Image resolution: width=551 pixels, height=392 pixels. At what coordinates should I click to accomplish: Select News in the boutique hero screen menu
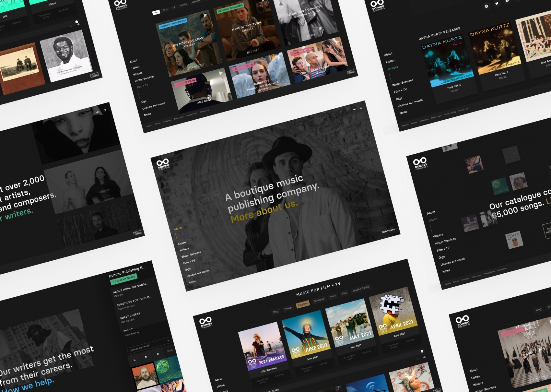pyautogui.click(x=192, y=282)
